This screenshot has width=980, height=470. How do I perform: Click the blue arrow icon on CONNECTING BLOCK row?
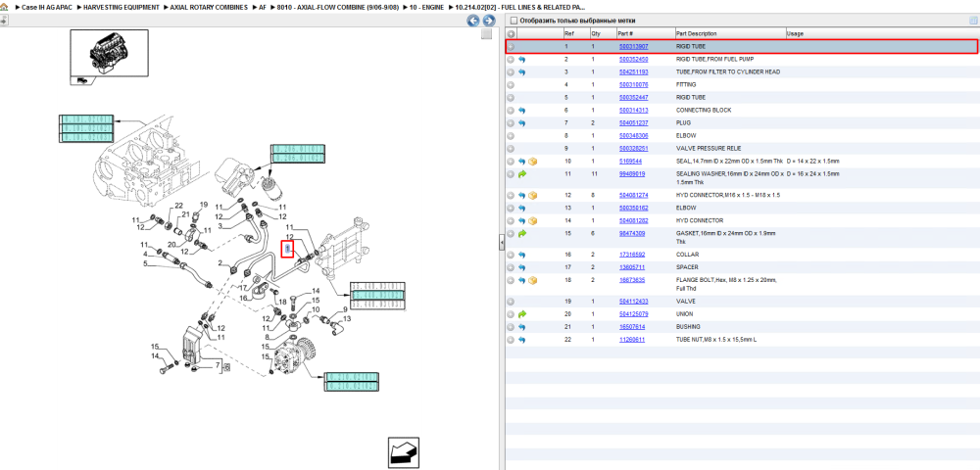pyautogui.click(x=522, y=111)
